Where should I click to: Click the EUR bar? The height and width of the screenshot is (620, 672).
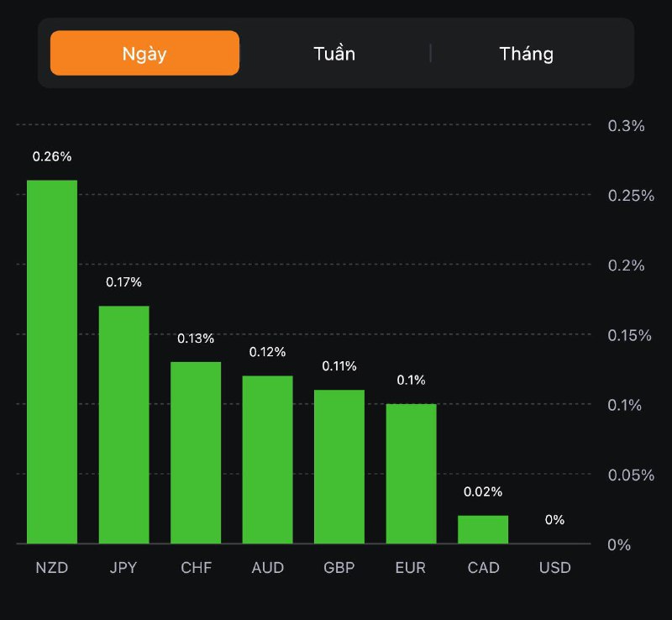[x=412, y=473]
